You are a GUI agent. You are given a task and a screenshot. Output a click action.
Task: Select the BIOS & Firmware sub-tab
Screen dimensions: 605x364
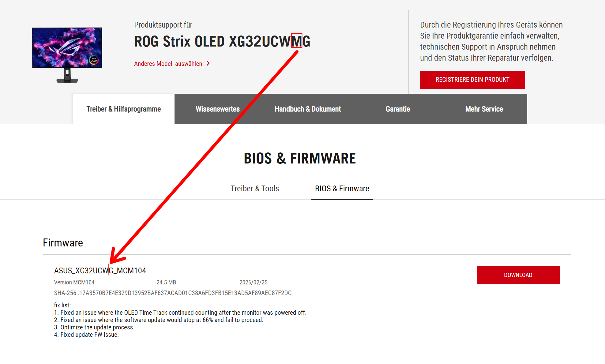[x=342, y=189]
